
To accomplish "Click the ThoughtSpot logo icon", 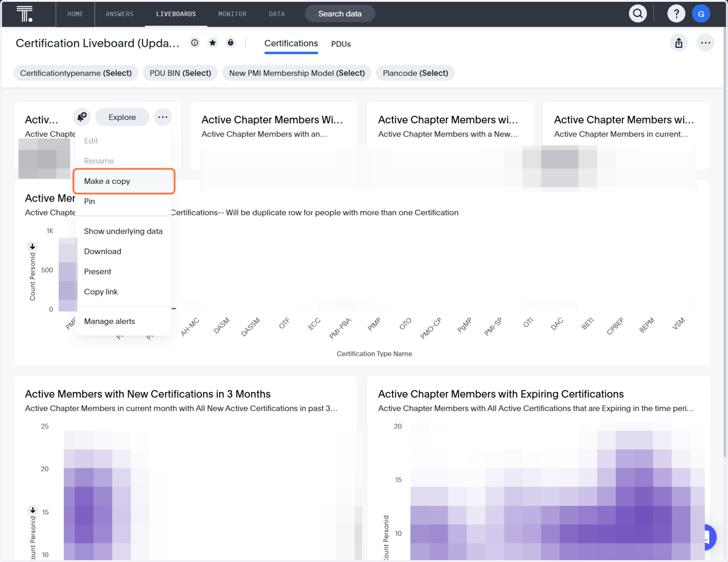I will 25,13.
